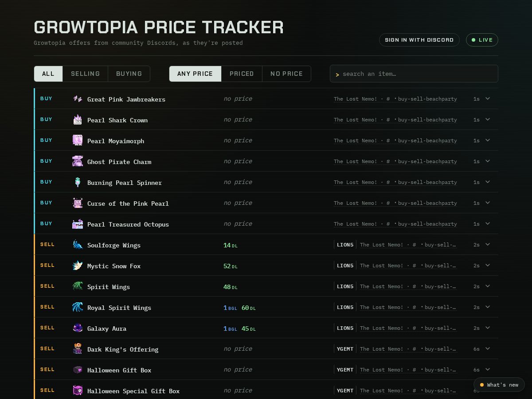Select the NO PRICE filter

(286, 74)
